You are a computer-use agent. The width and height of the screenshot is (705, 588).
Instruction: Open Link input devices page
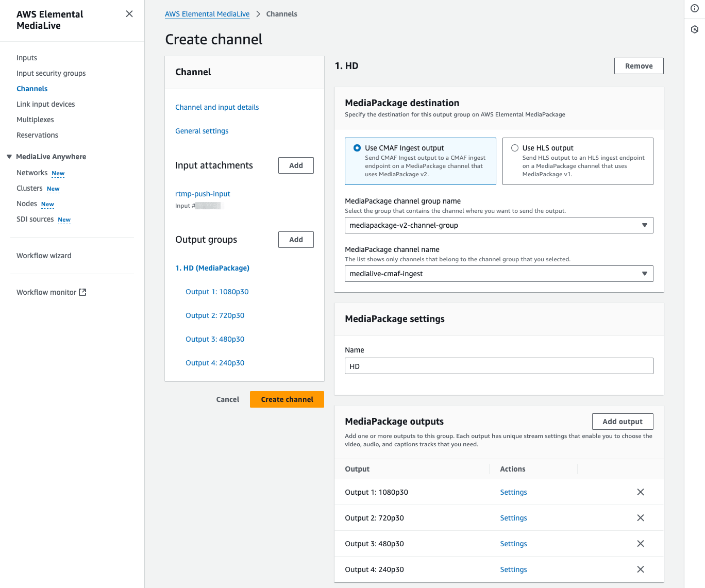click(x=46, y=104)
